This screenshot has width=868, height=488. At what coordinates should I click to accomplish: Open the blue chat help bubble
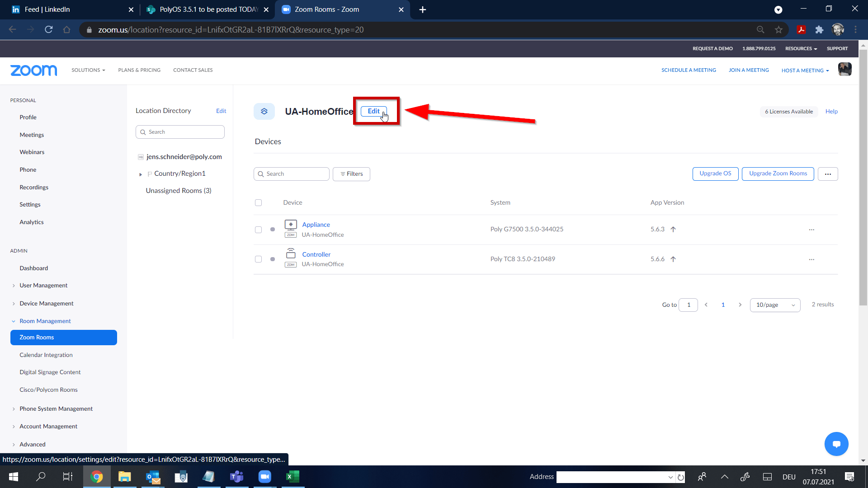(x=836, y=444)
